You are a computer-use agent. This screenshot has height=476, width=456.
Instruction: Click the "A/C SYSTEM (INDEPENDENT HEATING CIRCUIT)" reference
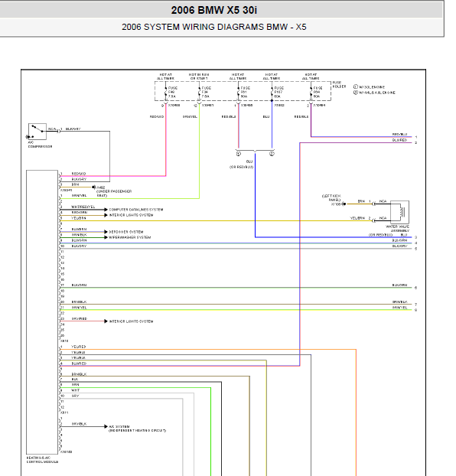point(138,429)
